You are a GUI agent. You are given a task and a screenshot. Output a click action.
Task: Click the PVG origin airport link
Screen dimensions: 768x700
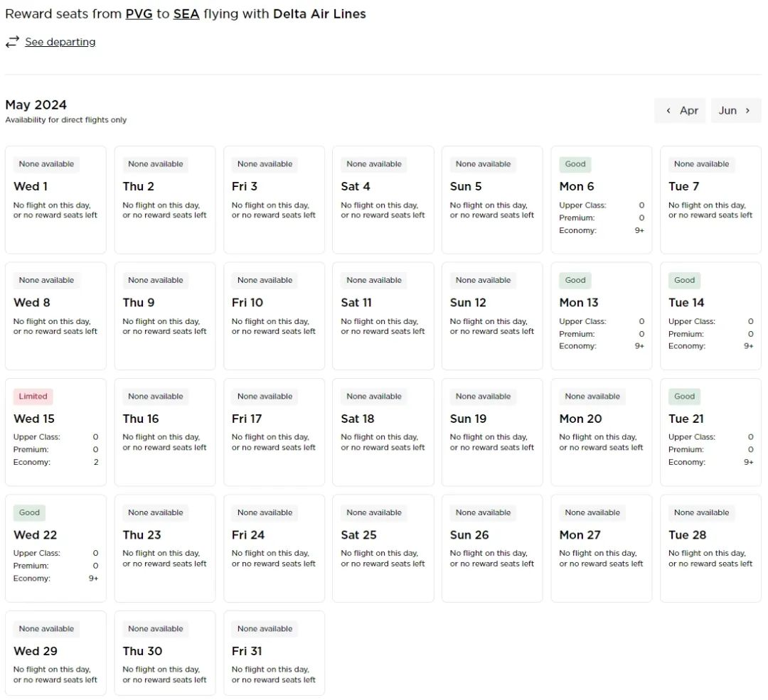pos(139,14)
